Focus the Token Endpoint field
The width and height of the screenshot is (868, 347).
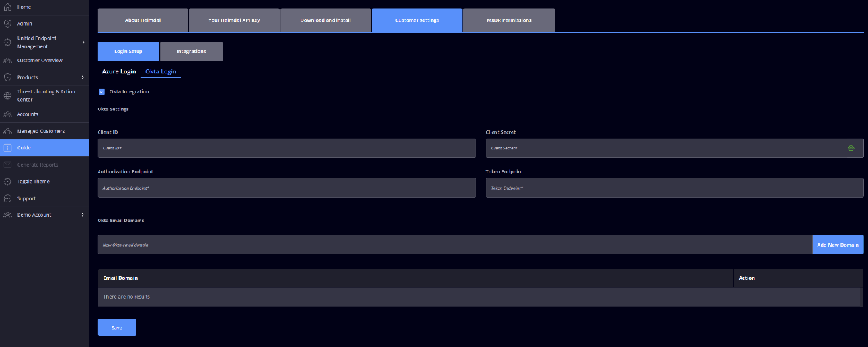(x=674, y=188)
